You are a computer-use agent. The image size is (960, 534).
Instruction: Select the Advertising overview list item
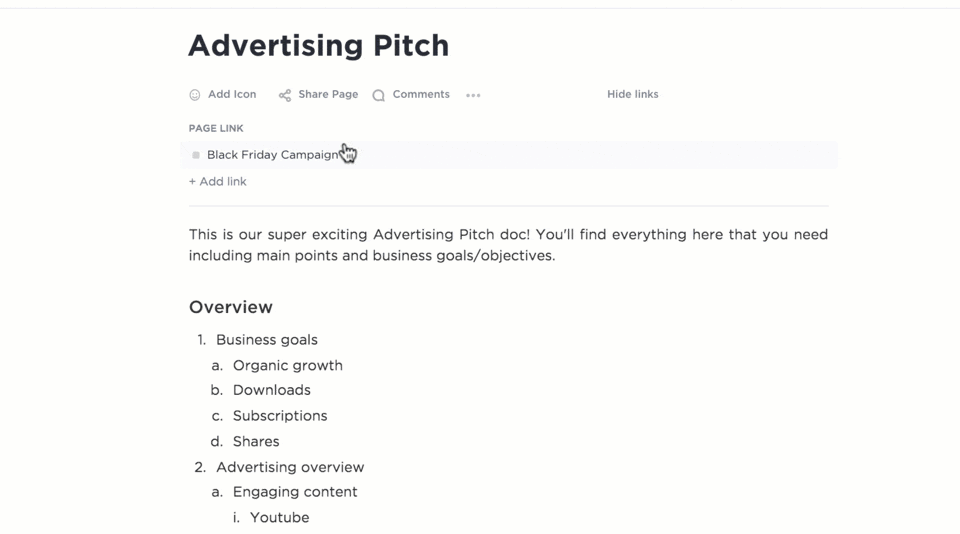click(290, 467)
